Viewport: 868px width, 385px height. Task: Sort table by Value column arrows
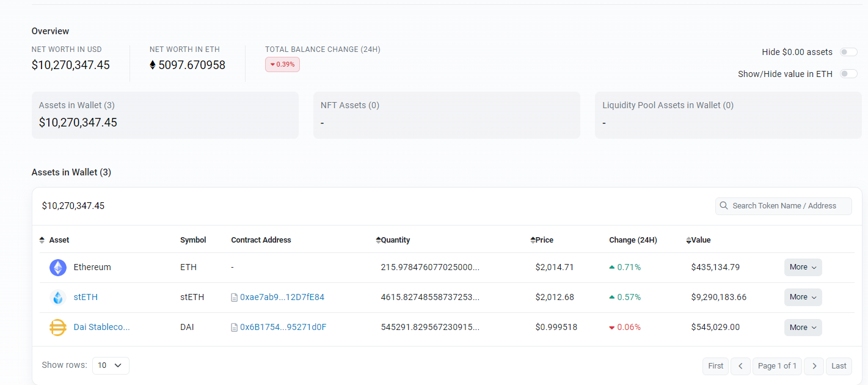tap(688, 240)
